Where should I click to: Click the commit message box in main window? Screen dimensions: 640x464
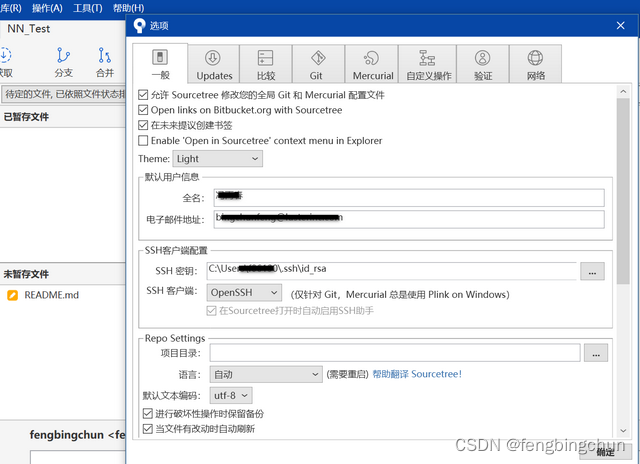click(x=78, y=457)
